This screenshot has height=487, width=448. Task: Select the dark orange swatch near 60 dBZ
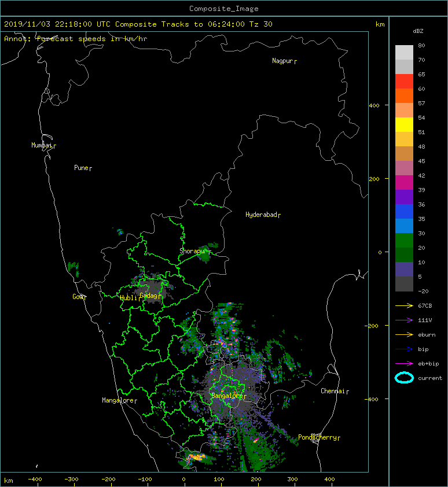pyautogui.click(x=404, y=95)
